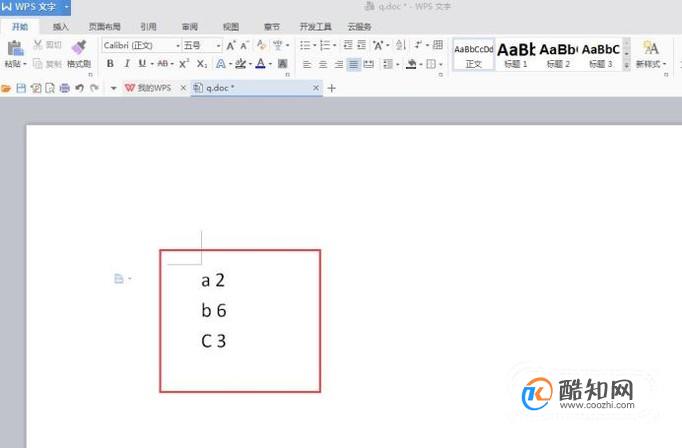Open the 章节 (Section) tab

pos(272,27)
